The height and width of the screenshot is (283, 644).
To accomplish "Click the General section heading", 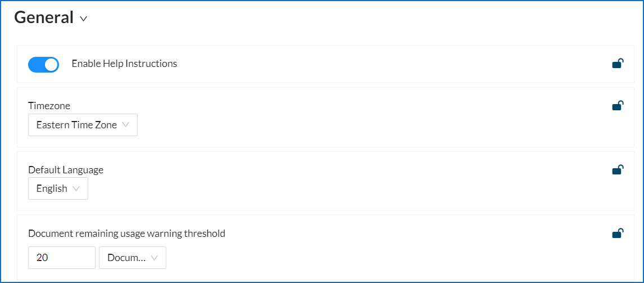I will 44,17.
